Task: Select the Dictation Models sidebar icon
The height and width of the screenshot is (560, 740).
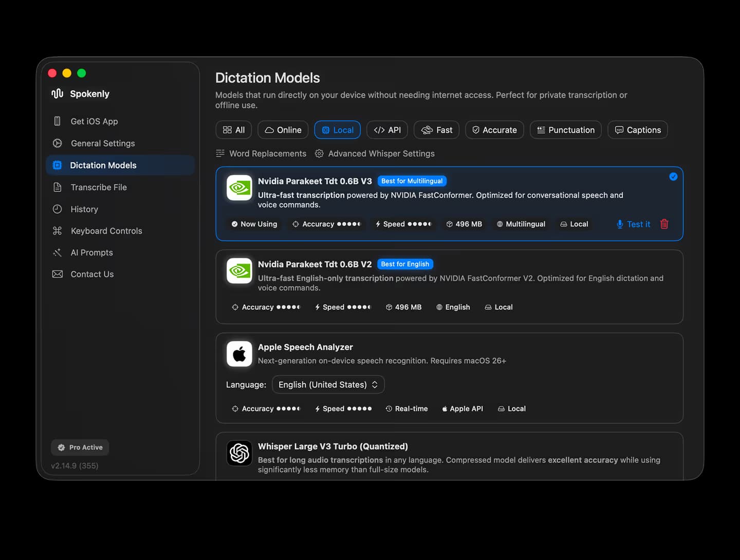Action: [x=58, y=165]
